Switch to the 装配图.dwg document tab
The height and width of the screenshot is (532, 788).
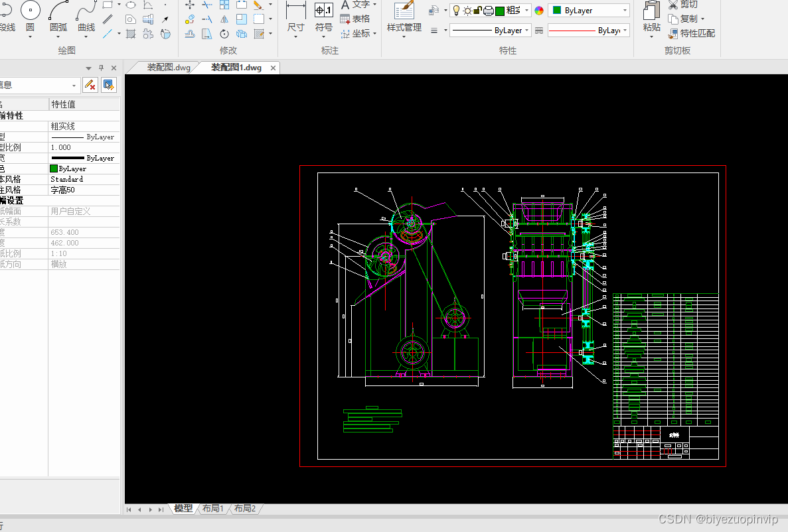pyautogui.click(x=169, y=67)
